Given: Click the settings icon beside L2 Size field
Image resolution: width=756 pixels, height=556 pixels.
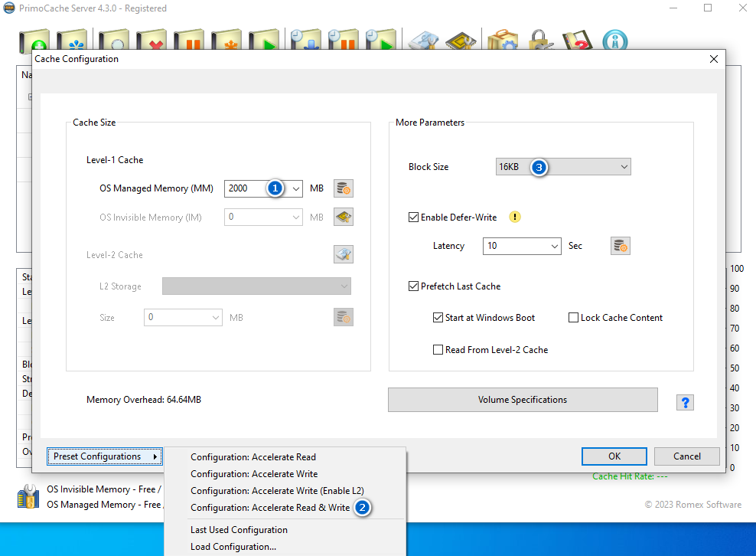Looking at the screenshot, I should coord(344,317).
